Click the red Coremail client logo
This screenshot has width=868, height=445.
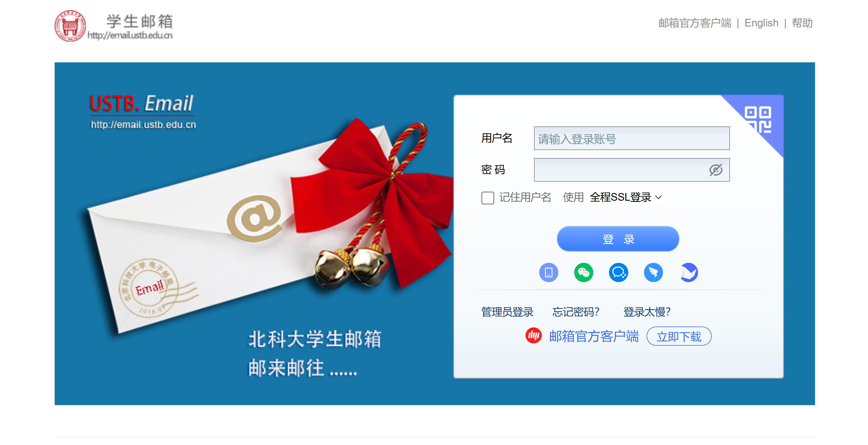tap(533, 335)
